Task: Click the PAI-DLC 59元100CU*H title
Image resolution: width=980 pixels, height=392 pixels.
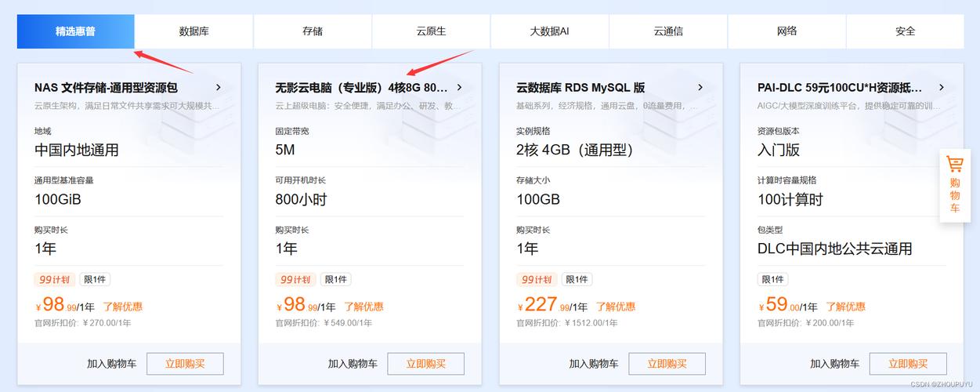Action: click(840, 88)
